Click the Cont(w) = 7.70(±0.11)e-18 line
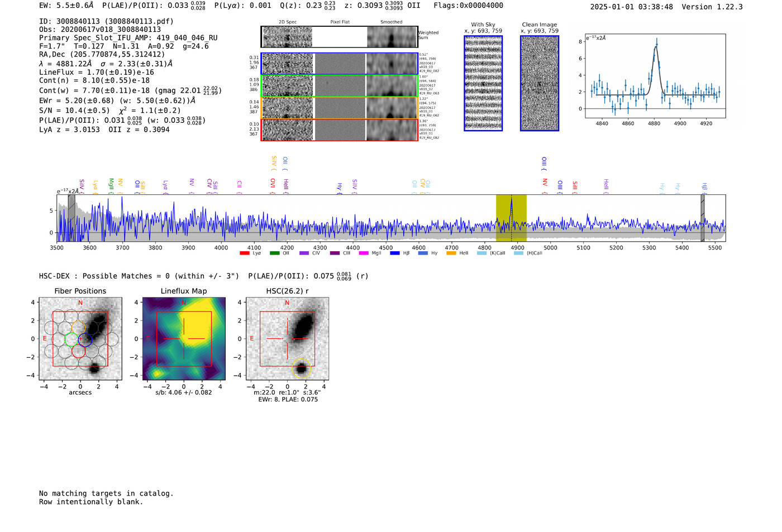 (130, 90)
